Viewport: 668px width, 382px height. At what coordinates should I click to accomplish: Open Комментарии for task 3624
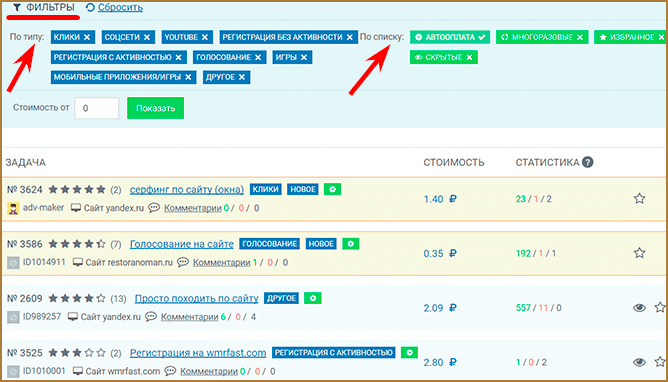pos(193,208)
